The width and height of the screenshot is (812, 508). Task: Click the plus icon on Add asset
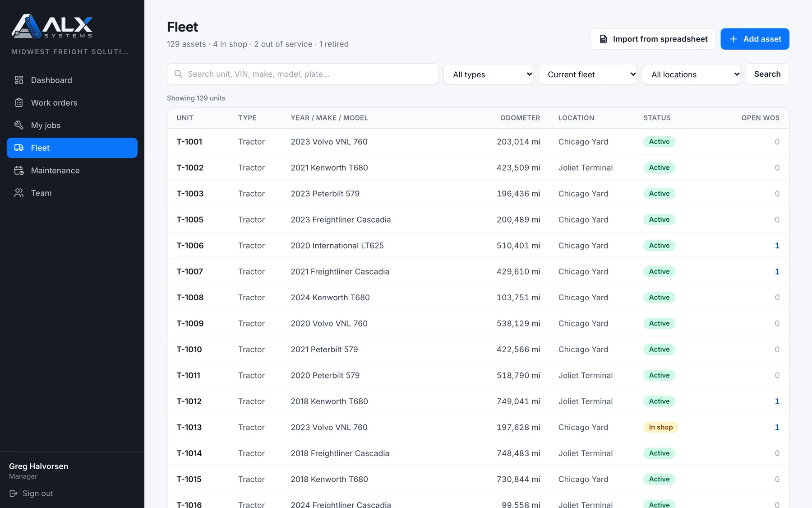point(734,39)
